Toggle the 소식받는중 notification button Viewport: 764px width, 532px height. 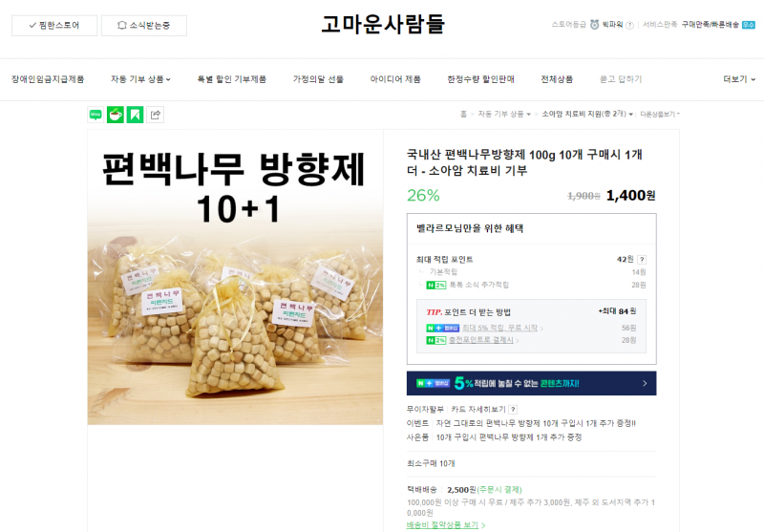(144, 26)
